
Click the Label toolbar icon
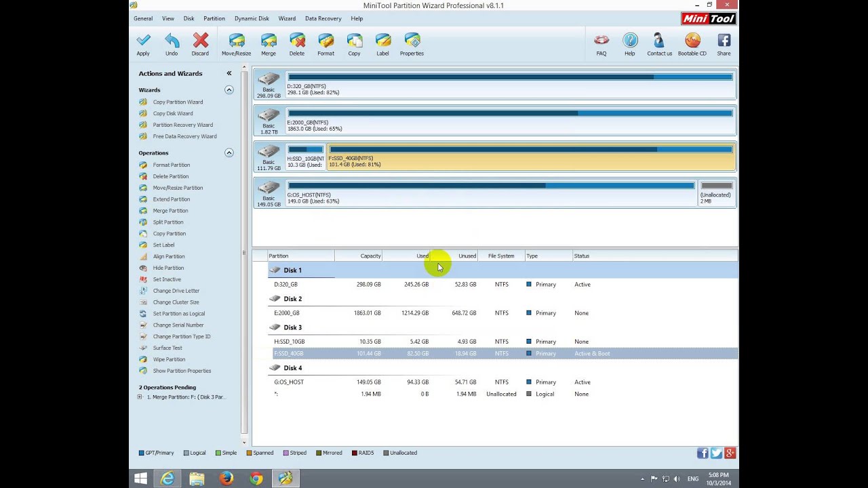[x=382, y=44]
